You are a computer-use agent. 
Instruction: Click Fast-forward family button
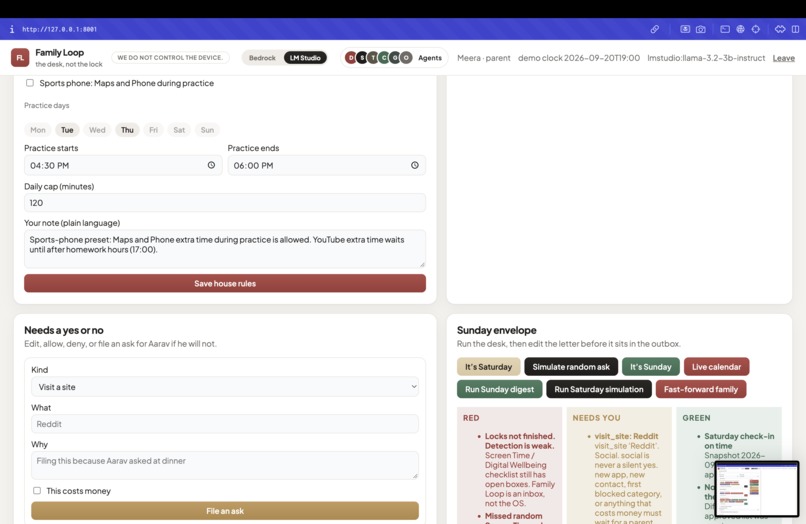click(701, 389)
